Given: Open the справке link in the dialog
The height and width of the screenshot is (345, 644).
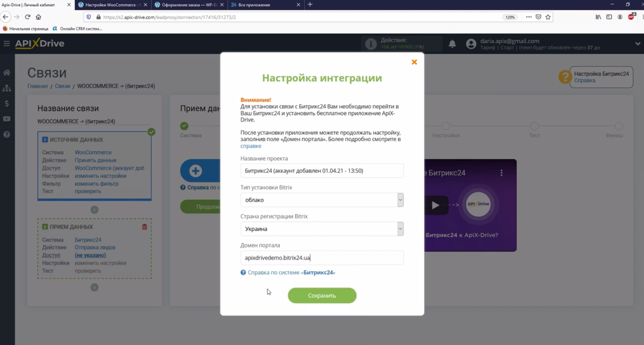Looking at the screenshot, I should 251,146.
